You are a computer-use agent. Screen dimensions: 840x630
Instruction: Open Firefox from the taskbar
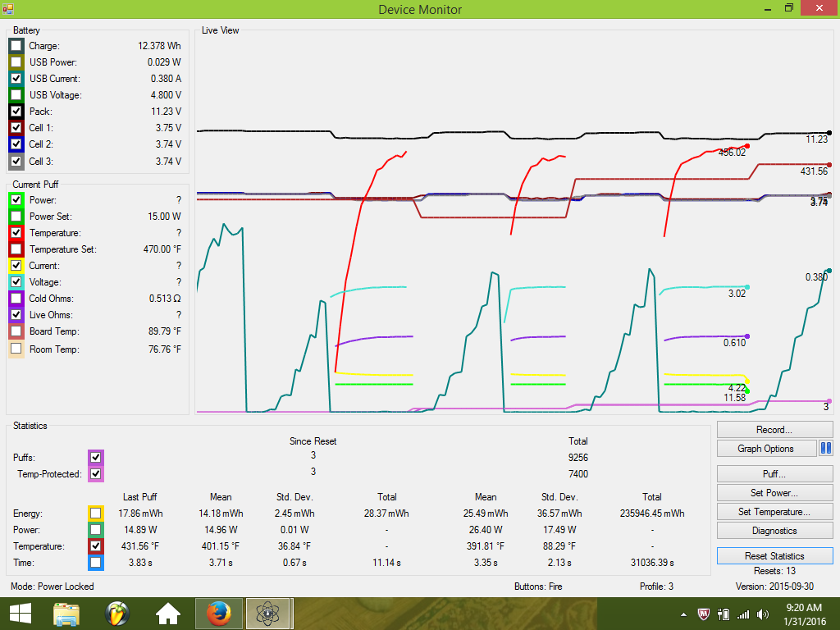pos(217,614)
